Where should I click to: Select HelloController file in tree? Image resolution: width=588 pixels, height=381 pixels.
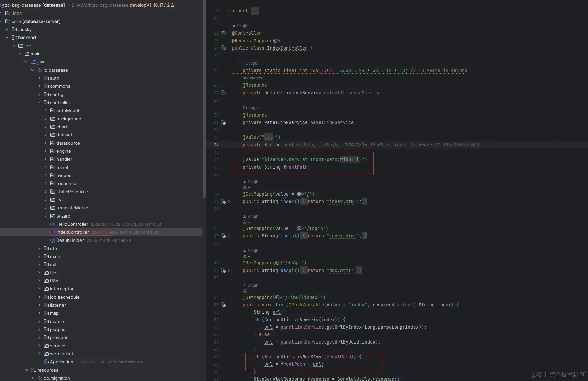click(101, 224)
